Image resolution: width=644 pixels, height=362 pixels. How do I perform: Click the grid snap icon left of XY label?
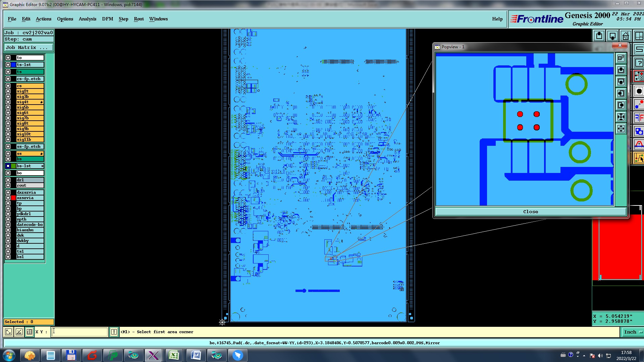(30, 332)
